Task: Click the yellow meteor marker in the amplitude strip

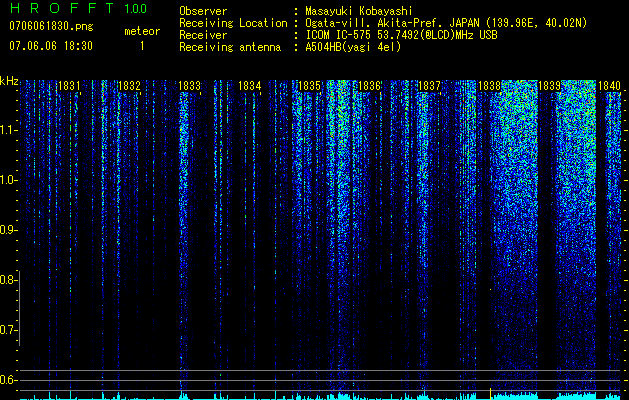Action: tap(490, 394)
